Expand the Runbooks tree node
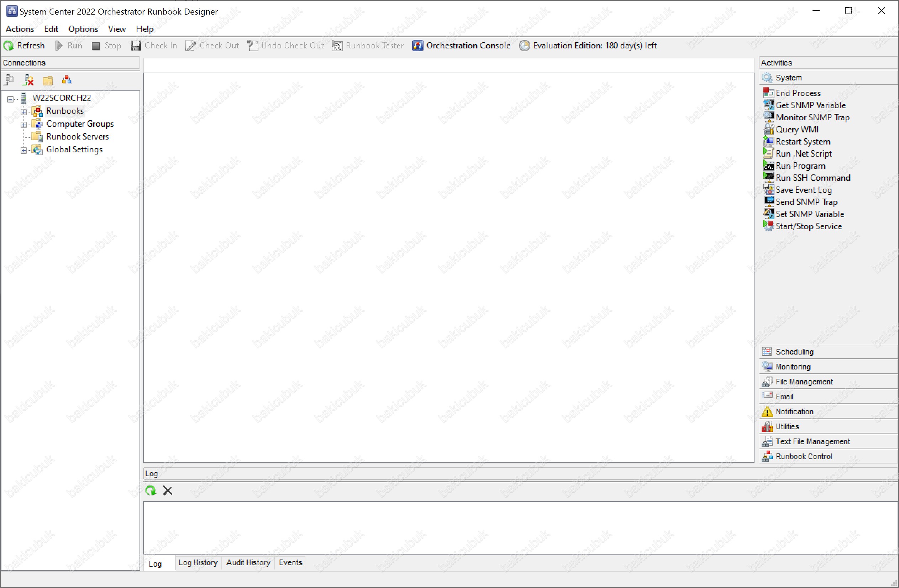 tap(24, 112)
